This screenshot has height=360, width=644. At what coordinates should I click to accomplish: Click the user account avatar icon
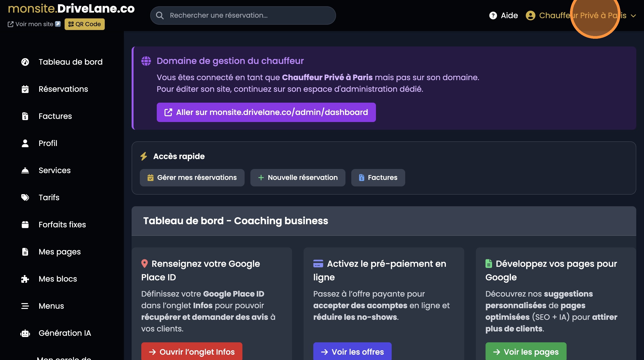pyautogui.click(x=530, y=15)
